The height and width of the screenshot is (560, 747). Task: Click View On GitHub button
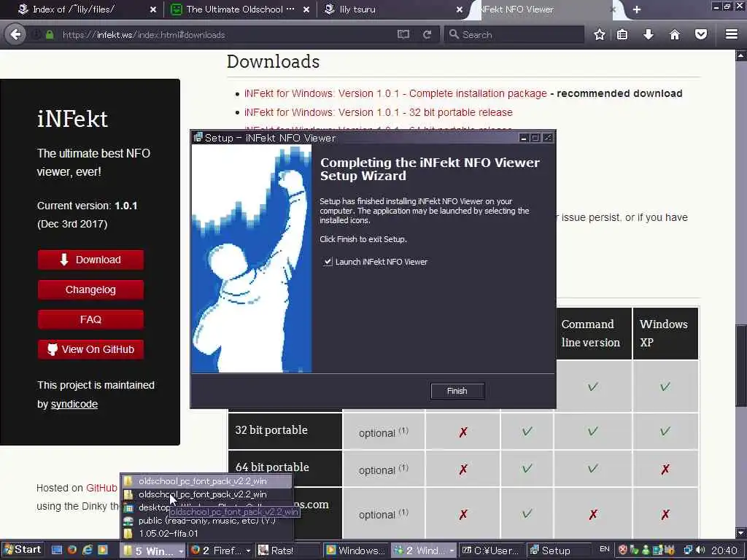(x=90, y=349)
